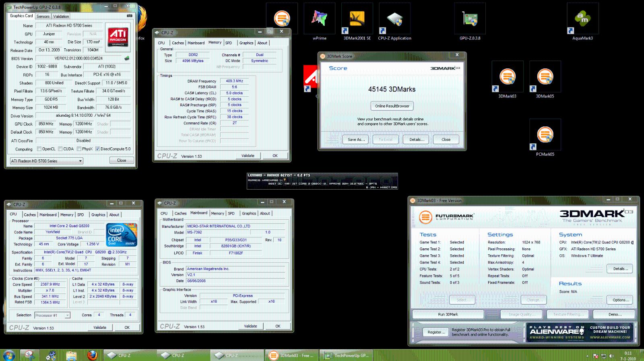Click Validate in the Memory CPU-Z window

[x=248, y=155]
